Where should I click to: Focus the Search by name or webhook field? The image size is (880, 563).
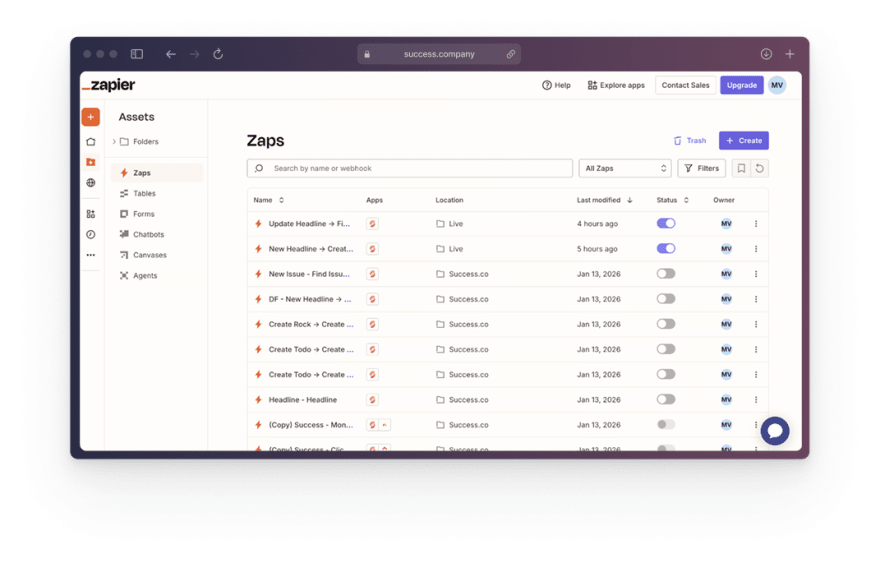point(410,168)
